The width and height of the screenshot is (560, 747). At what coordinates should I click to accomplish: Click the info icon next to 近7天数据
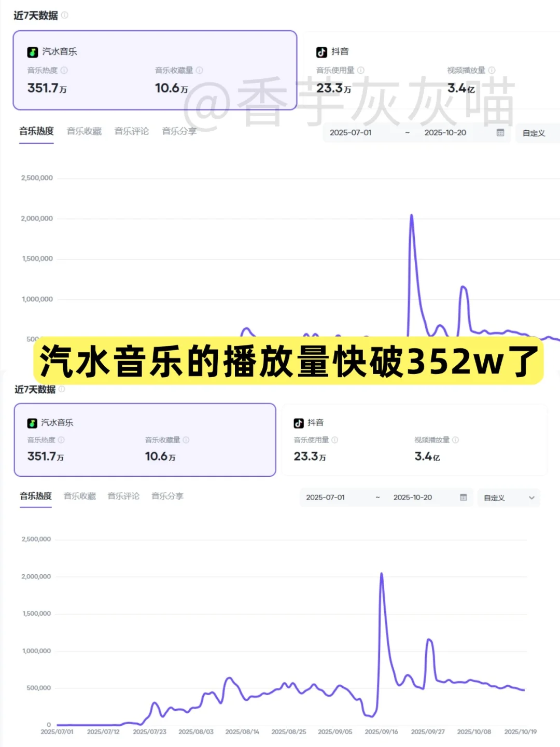(x=64, y=16)
